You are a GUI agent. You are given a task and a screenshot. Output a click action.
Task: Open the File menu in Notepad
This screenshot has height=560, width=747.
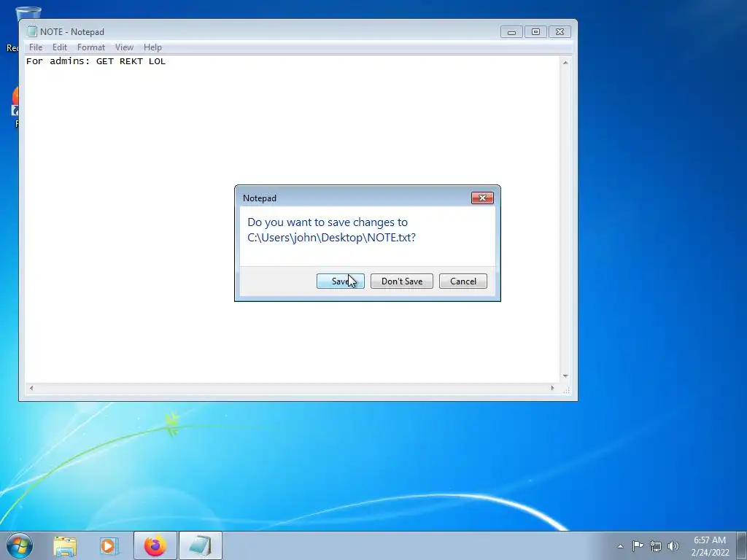[x=36, y=47]
